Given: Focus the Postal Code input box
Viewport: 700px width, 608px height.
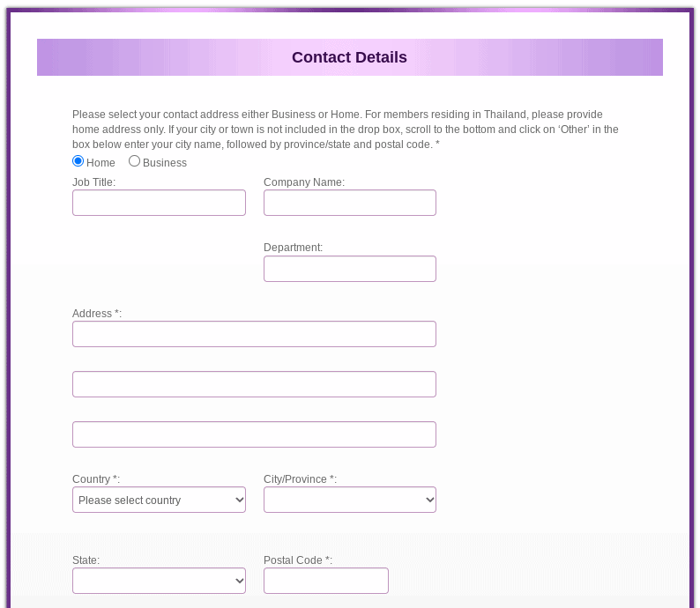Looking at the screenshot, I should pos(325,581).
